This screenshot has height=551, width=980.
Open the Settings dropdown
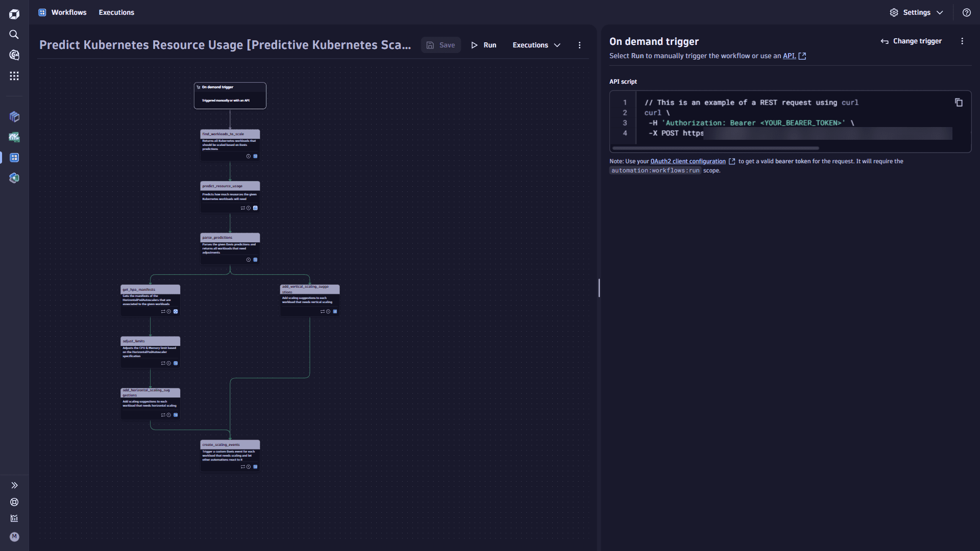pos(916,12)
